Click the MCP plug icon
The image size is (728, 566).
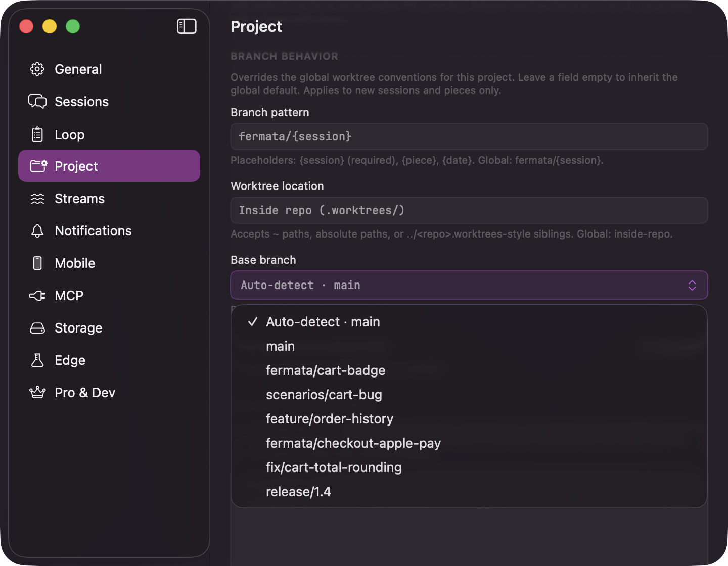pyautogui.click(x=37, y=296)
